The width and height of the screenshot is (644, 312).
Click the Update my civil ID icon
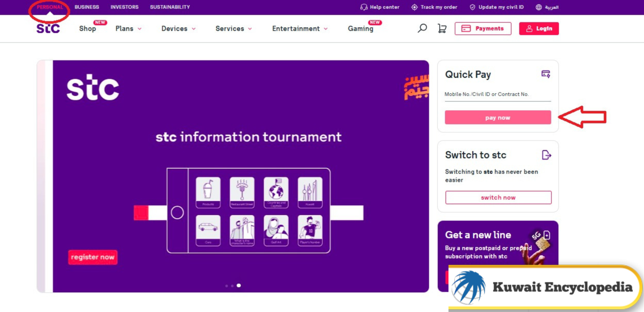[x=472, y=7]
